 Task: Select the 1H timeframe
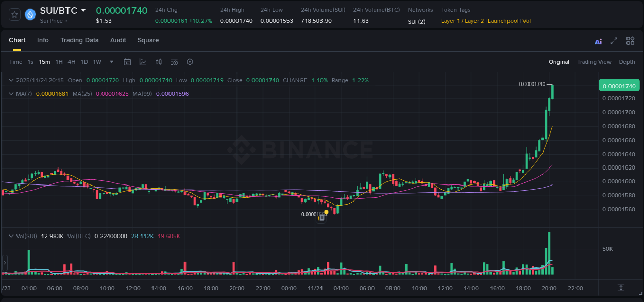pyautogui.click(x=58, y=62)
